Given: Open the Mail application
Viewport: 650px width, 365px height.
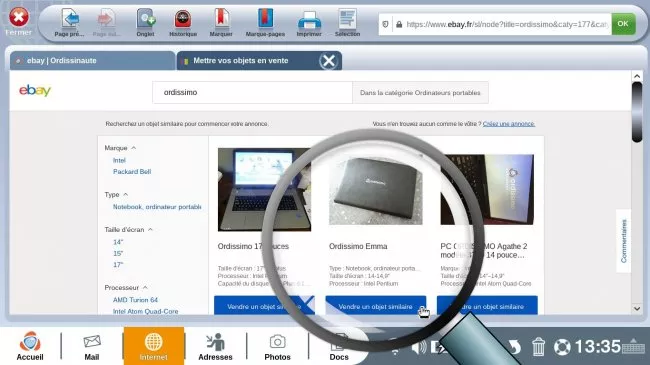Looking at the screenshot, I should click(x=92, y=346).
